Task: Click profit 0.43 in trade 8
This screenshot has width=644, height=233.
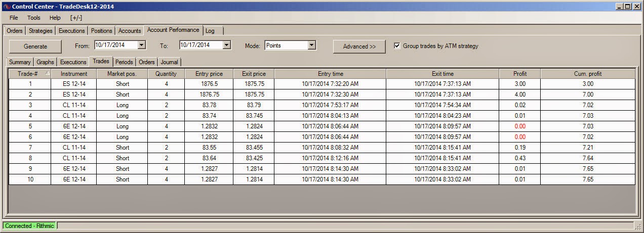Action: click(520, 158)
